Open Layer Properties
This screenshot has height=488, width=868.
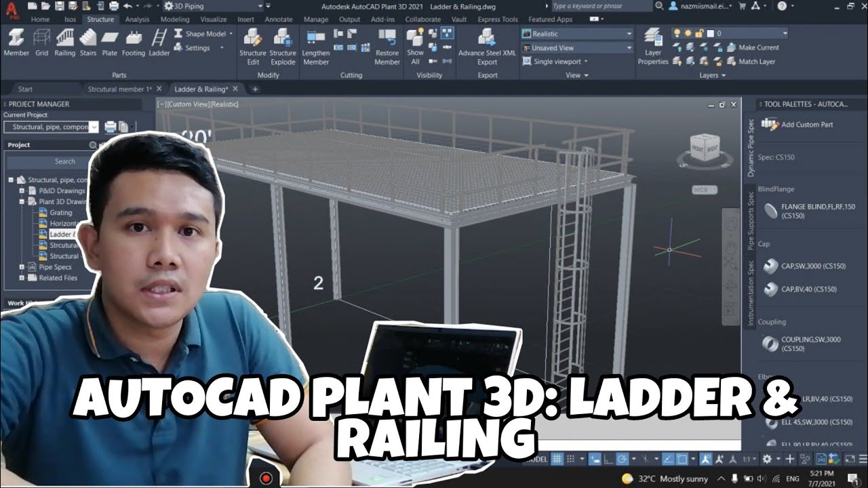(x=653, y=46)
